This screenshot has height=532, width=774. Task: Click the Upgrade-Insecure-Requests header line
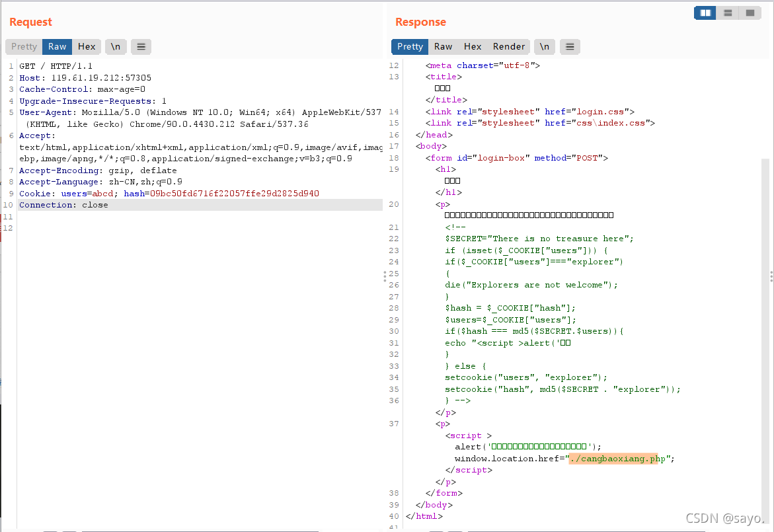[93, 101]
